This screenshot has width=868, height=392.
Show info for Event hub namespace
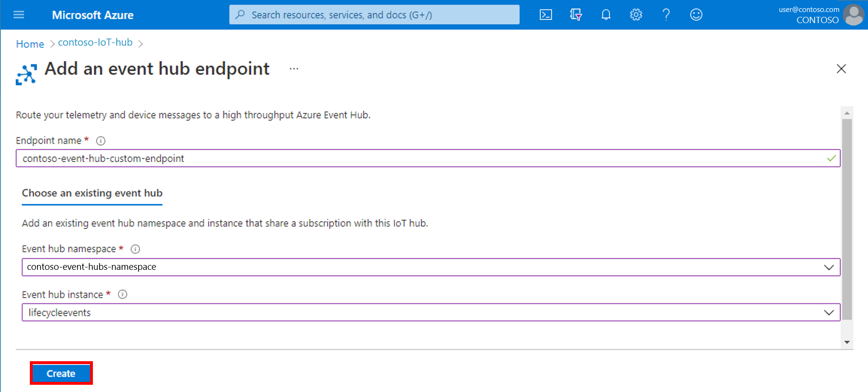[x=135, y=249]
